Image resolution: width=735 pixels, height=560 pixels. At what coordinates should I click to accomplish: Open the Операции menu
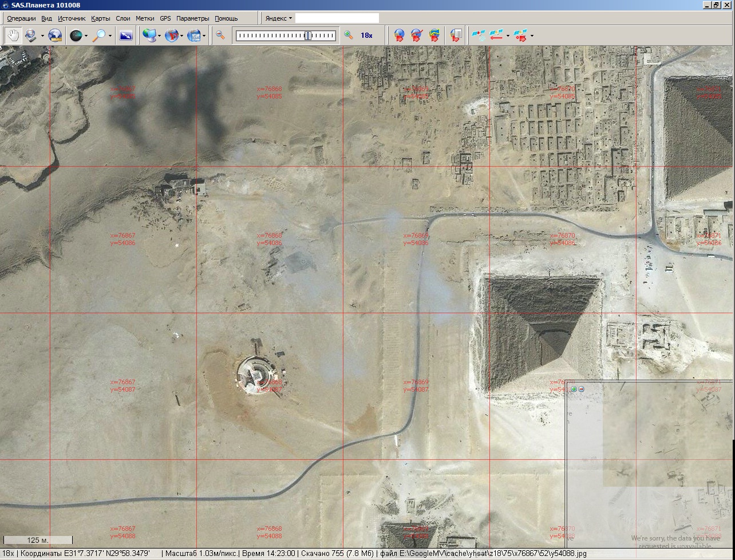[21, 18]
